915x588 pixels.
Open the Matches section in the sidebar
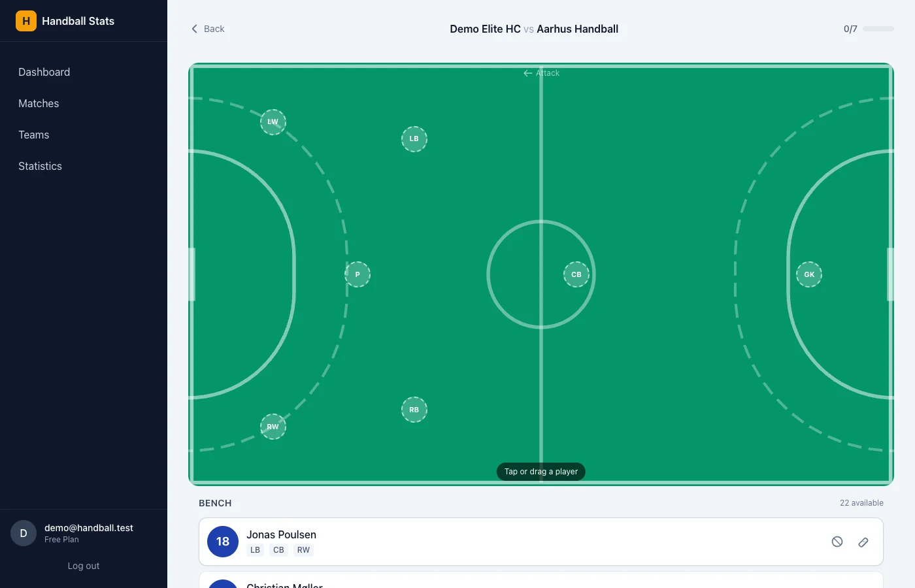click(38, 103)
